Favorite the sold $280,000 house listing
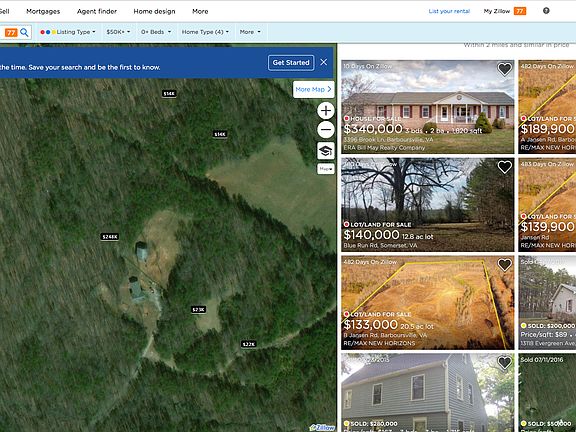Viewport: 576px width, 432px height. pyautogui.click(x=504, y=362)
